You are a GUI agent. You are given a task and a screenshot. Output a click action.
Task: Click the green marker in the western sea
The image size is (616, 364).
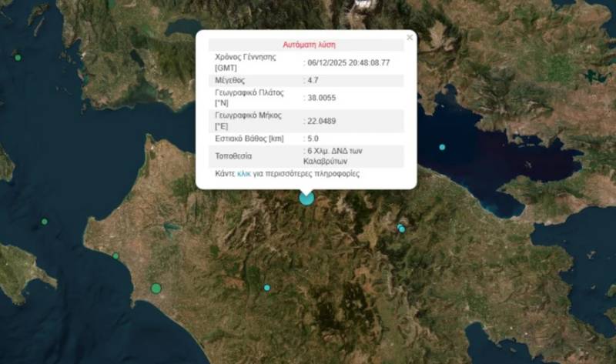tap(45, 222)
